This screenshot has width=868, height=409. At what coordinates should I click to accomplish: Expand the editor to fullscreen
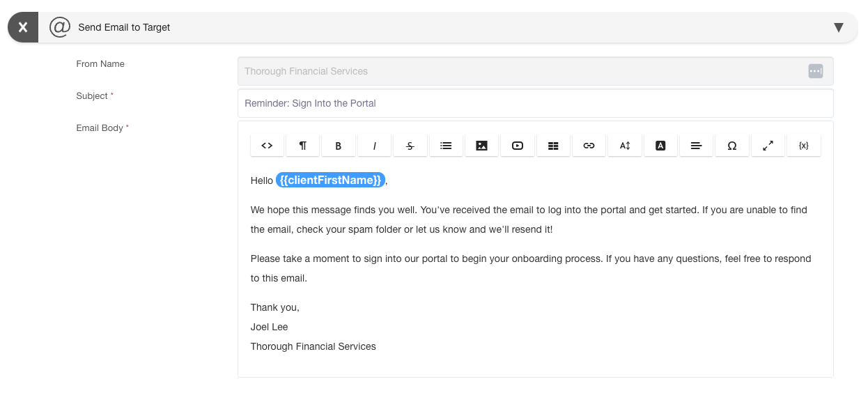pos(768,146)
